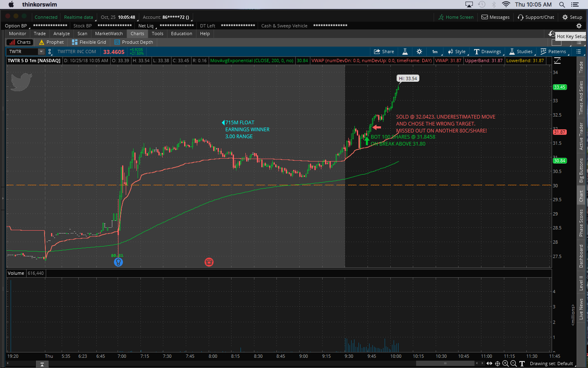
Task: Open the flask (Edit studies) tool icon
Action: click(405, 52)
